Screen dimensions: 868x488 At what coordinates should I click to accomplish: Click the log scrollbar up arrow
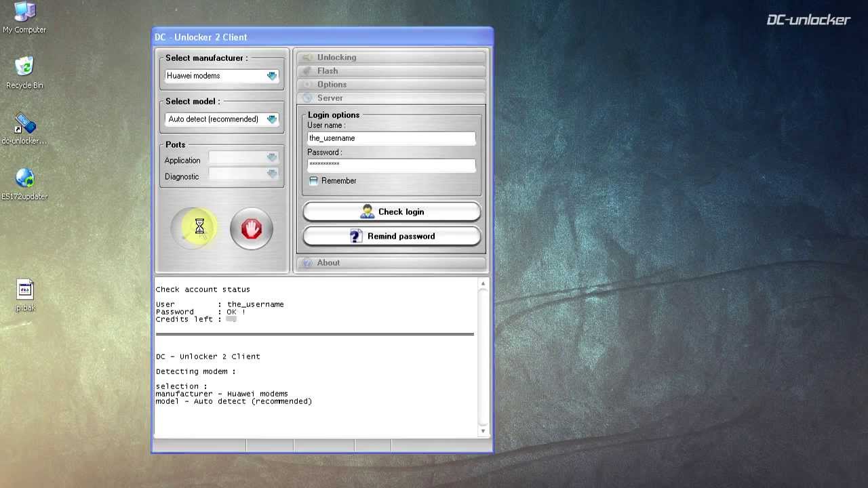click(484, 284)
